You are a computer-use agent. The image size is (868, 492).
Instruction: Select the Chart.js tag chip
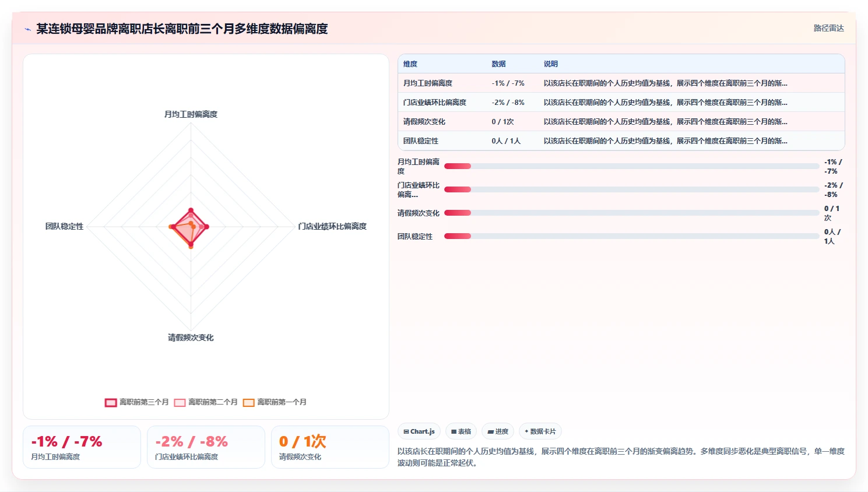pyautogui.click(x=419, y=431)
